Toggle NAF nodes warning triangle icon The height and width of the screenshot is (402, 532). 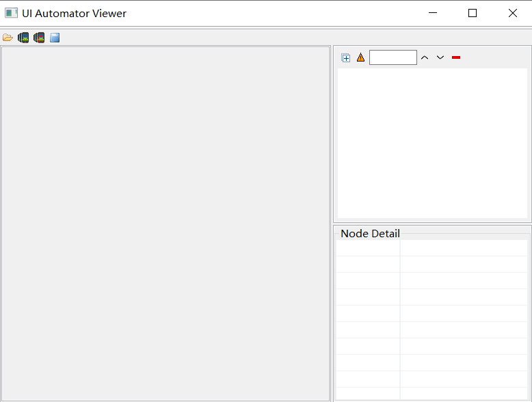pos(360,57)
